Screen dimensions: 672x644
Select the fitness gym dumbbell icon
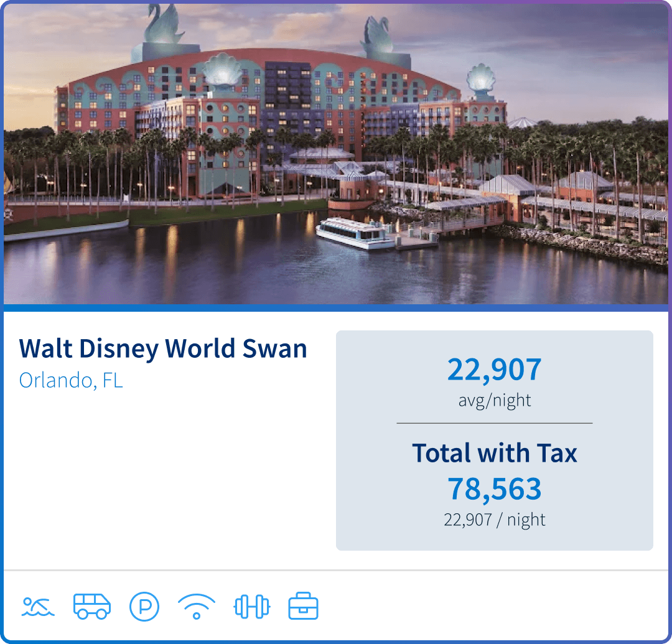click(x=250, y=605)
